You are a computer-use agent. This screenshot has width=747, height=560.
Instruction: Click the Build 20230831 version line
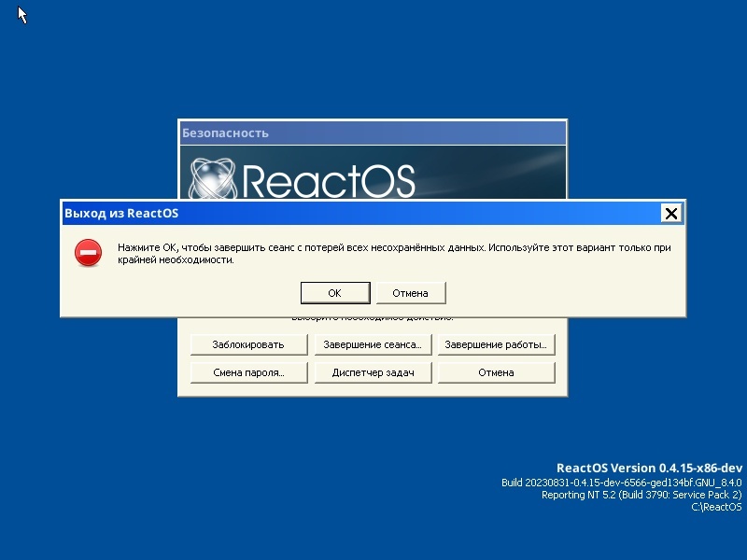point(621,482)
